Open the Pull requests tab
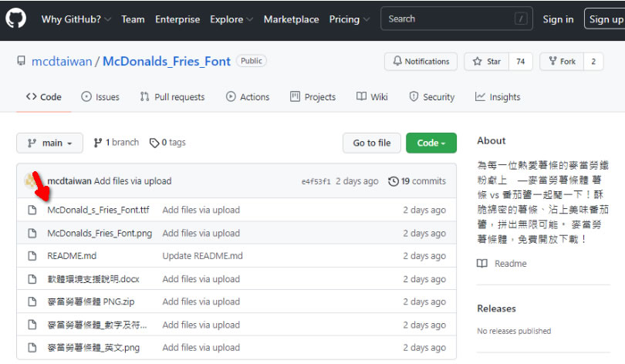The image size is (625, 364). coord(172,96)
